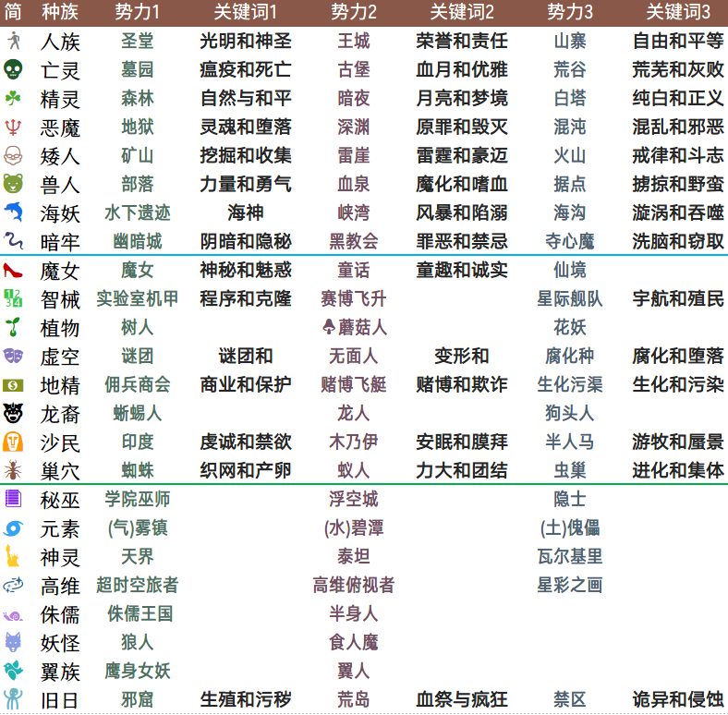Click the 种族 column header
The image size is (728, 715).
coord(60,12)
